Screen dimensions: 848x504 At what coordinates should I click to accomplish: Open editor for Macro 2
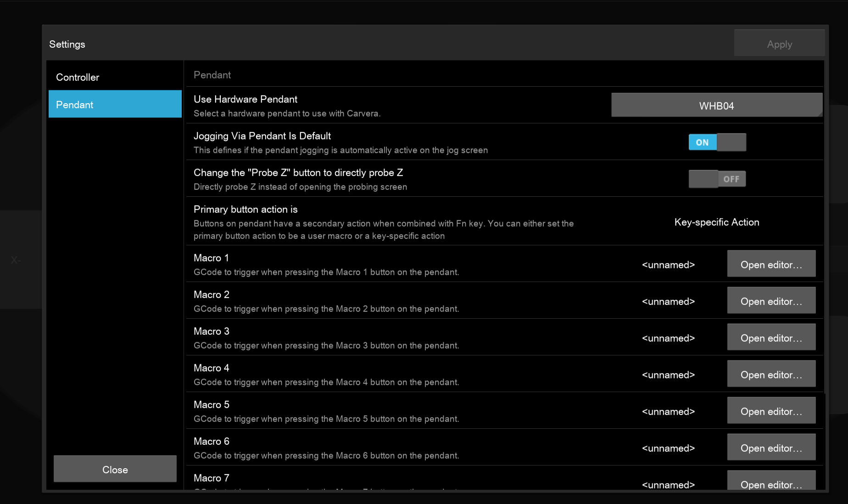coord(771,301)
